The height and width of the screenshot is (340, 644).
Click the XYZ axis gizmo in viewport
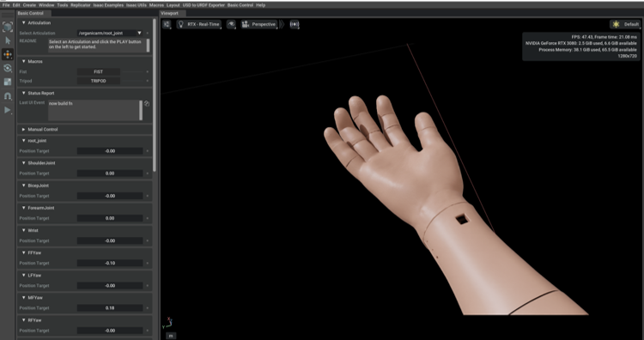[x=168, y=323]
